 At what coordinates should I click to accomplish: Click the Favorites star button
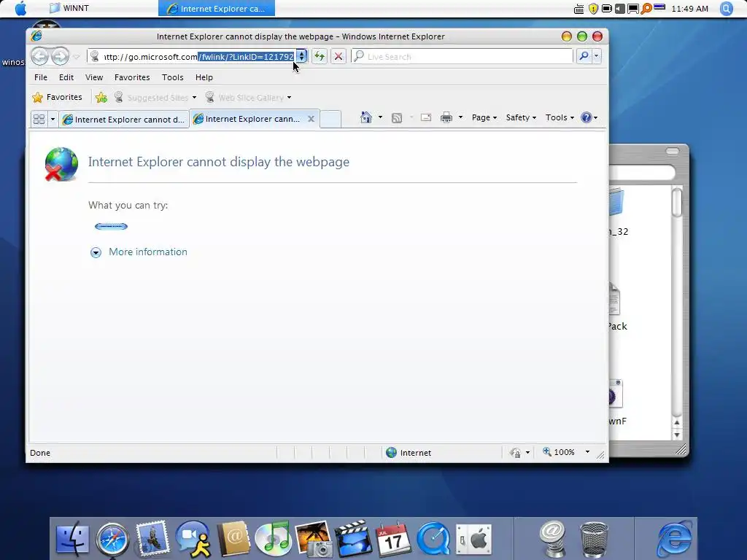point(57,97)
